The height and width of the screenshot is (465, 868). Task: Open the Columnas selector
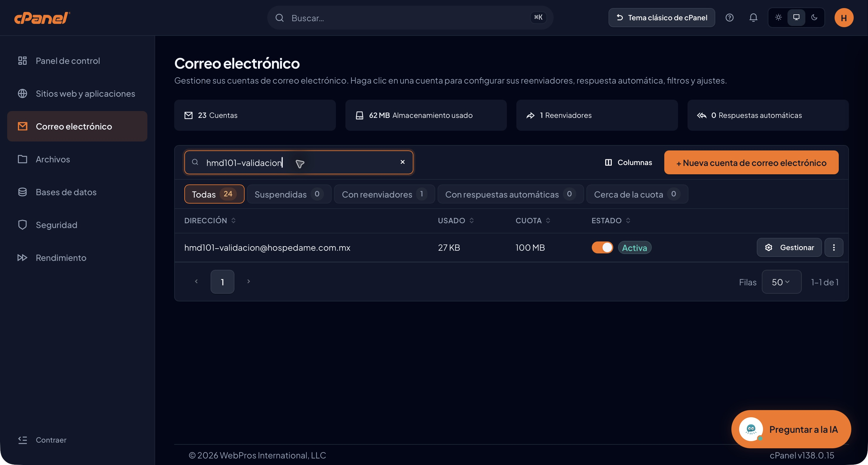[x=628, y=163]
